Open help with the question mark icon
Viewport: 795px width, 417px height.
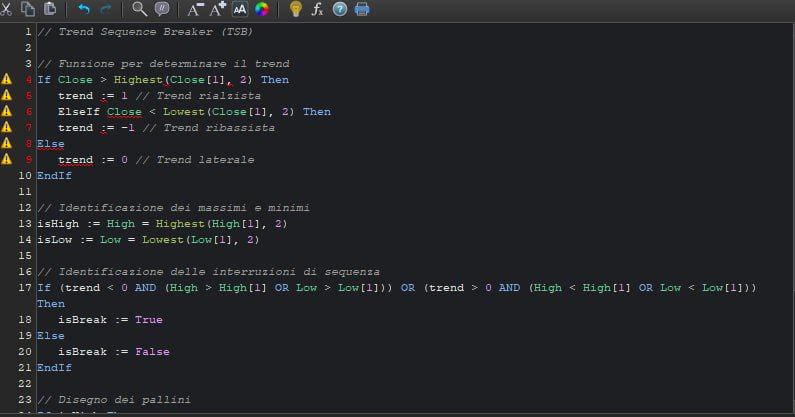tap(340, 10)
